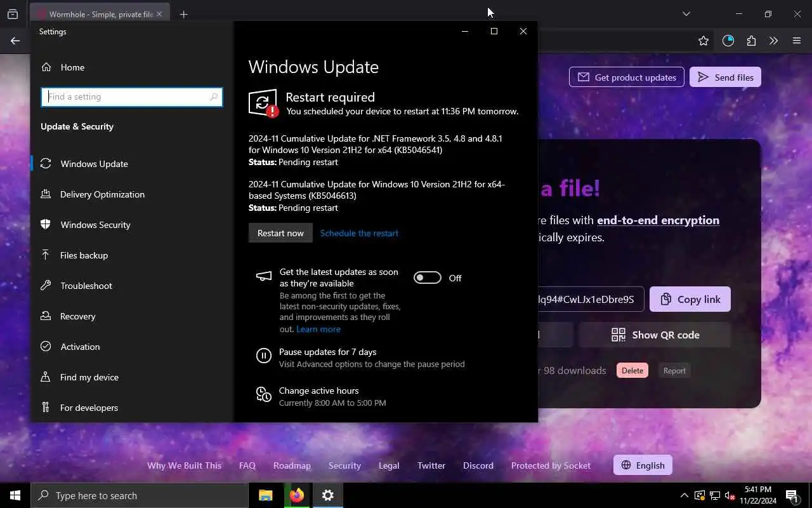Click inside the Find a setting box
The image size is (812, 508).
(x=132, y=97)
